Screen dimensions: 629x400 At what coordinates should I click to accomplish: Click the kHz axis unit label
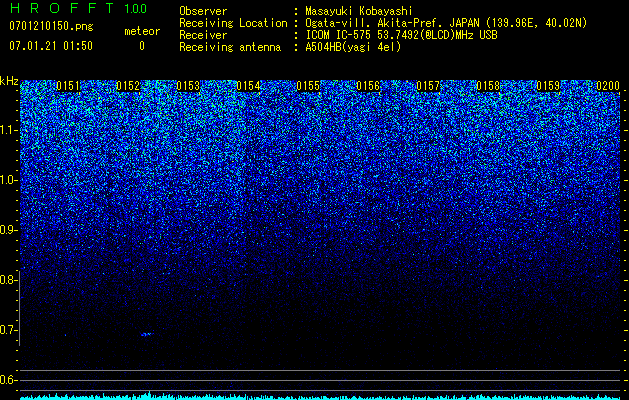coord(9,81)
